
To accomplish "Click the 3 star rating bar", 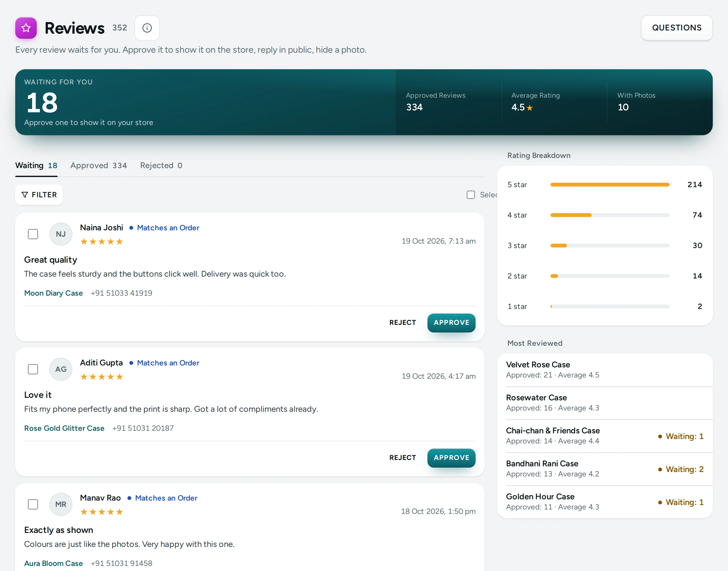I will pos(610,246).
